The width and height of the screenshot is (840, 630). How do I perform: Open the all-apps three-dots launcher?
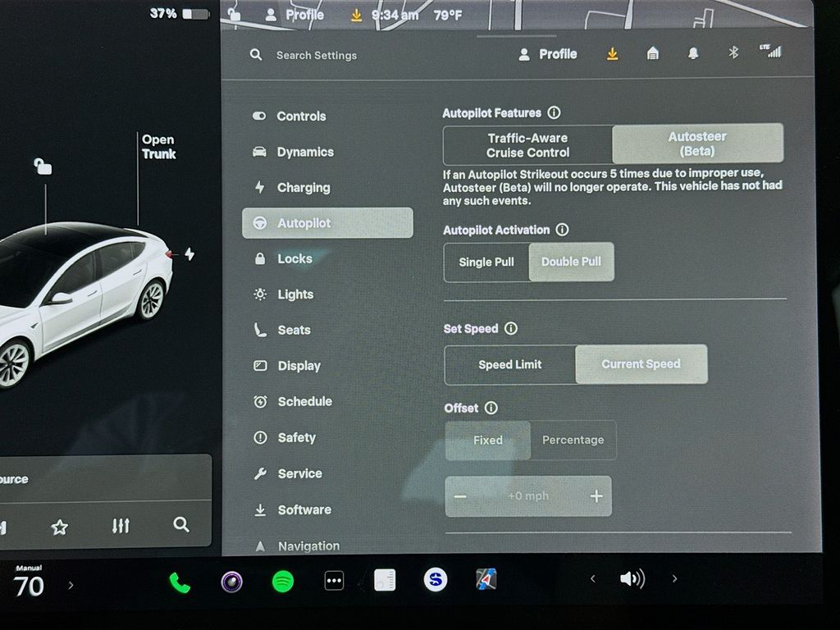coord(334,581)
